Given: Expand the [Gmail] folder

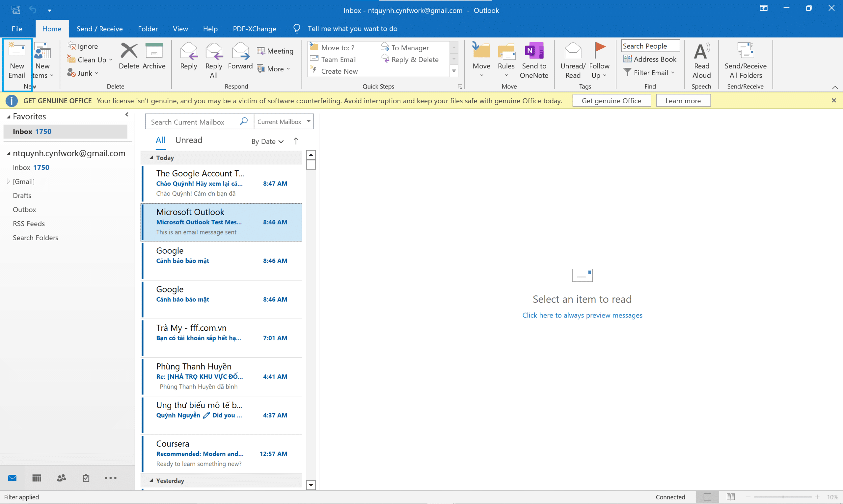Looking at the screenshot, I should point(8,181).
